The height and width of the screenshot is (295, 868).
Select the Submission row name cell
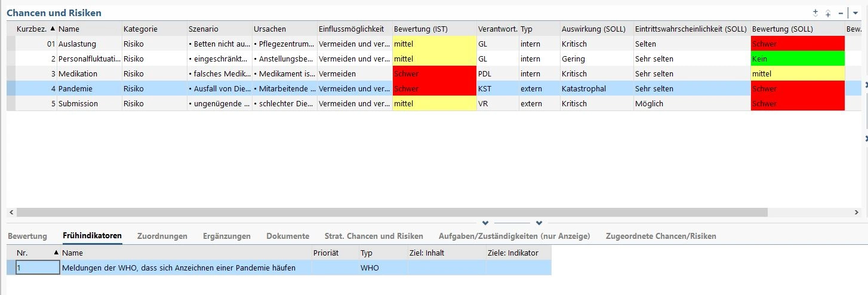pos(88,103)
